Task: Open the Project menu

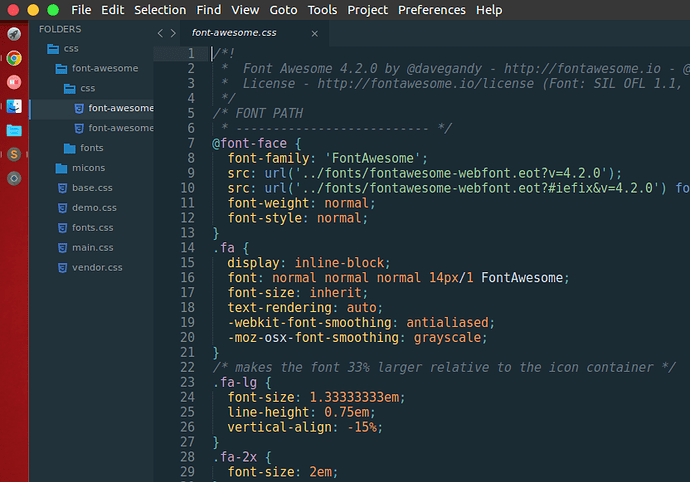Action: coord(367,10)
